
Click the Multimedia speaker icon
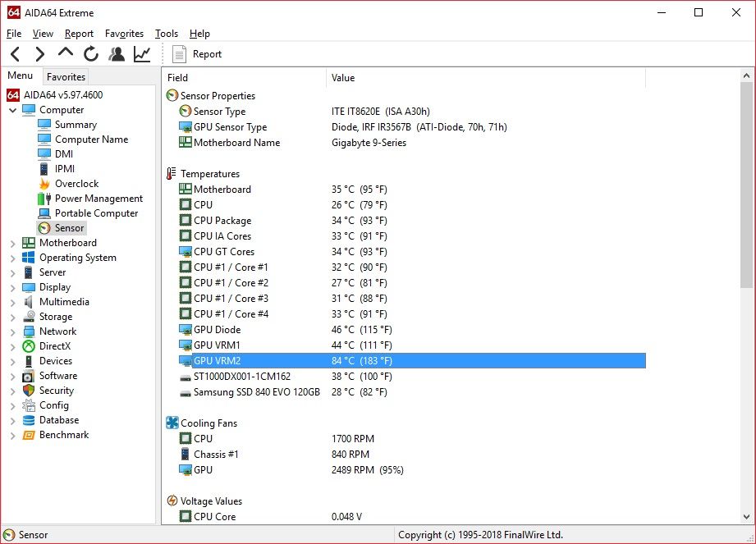29,302
